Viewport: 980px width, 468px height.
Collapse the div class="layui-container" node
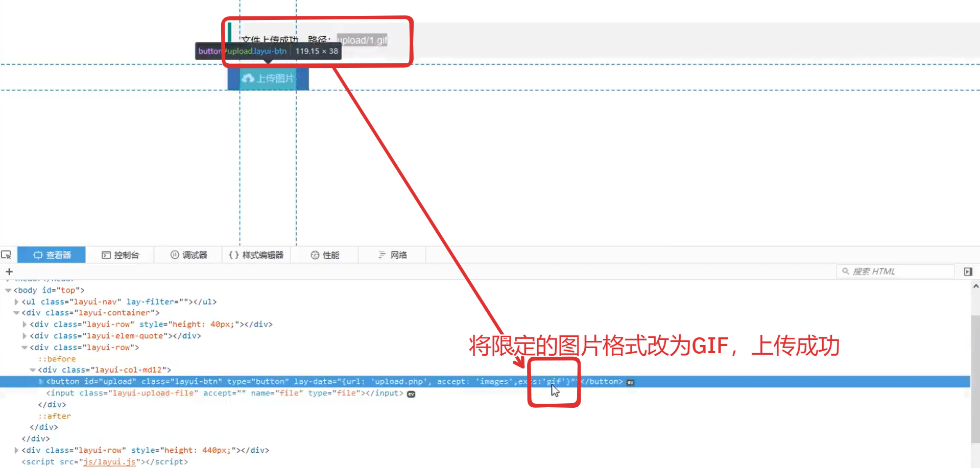(x=16, y=313)
